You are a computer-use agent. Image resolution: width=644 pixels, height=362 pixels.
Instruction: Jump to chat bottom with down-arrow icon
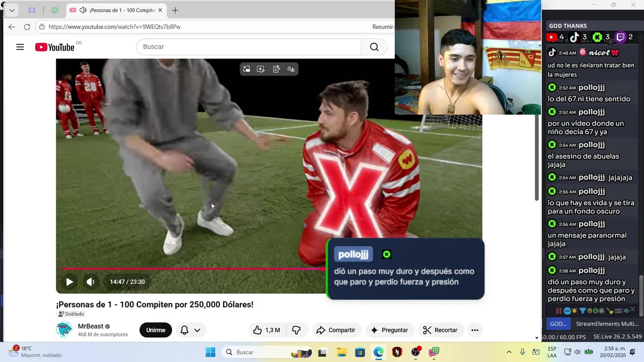632,309
